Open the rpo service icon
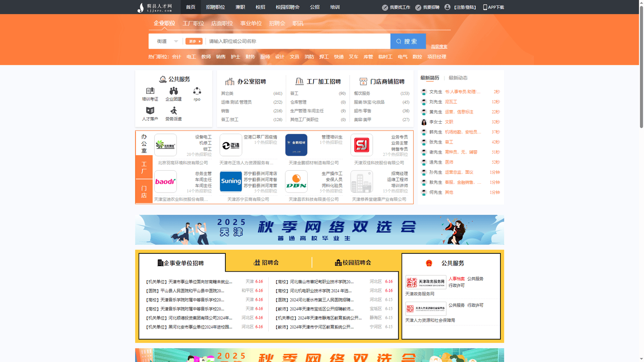Image resolution: width=644 pixels, height=362 pixels. 197,91
